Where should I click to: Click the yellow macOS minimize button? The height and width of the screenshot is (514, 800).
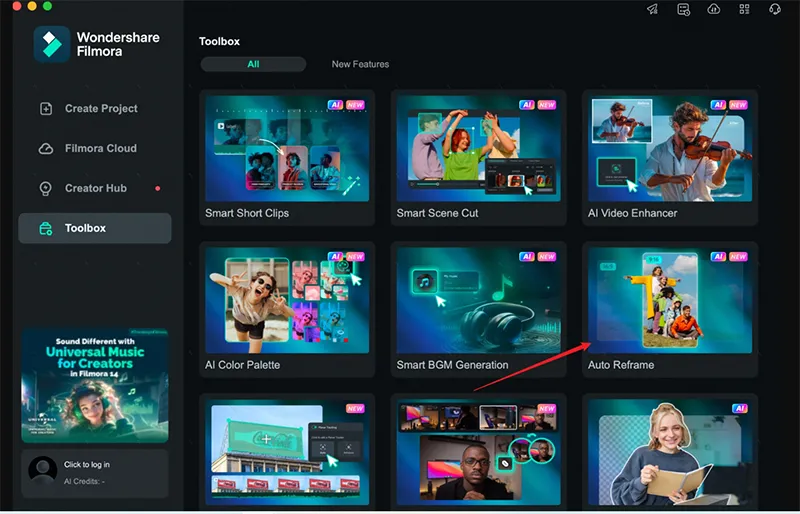click(32, 6)
